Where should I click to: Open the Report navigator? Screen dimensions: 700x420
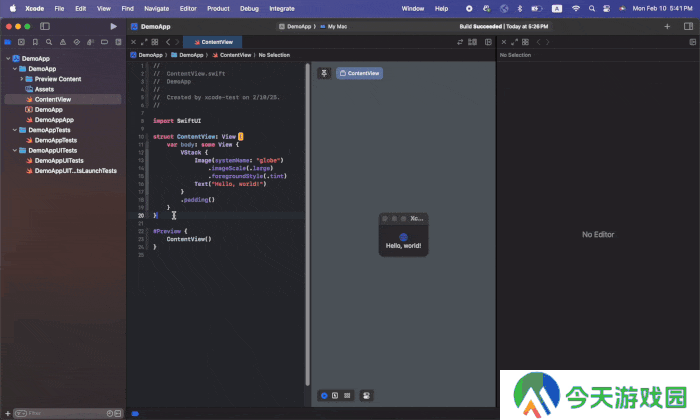coord(118,42)
